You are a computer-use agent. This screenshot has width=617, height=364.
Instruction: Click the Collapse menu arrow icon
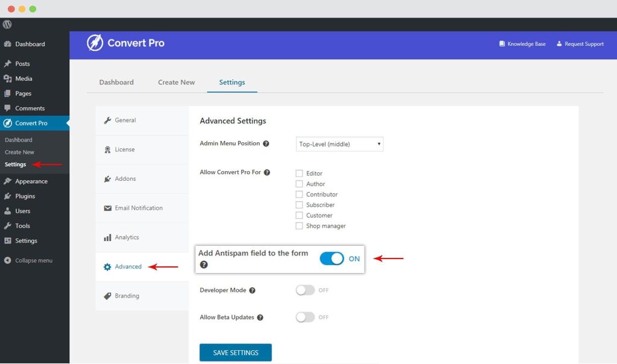[7, 260]
